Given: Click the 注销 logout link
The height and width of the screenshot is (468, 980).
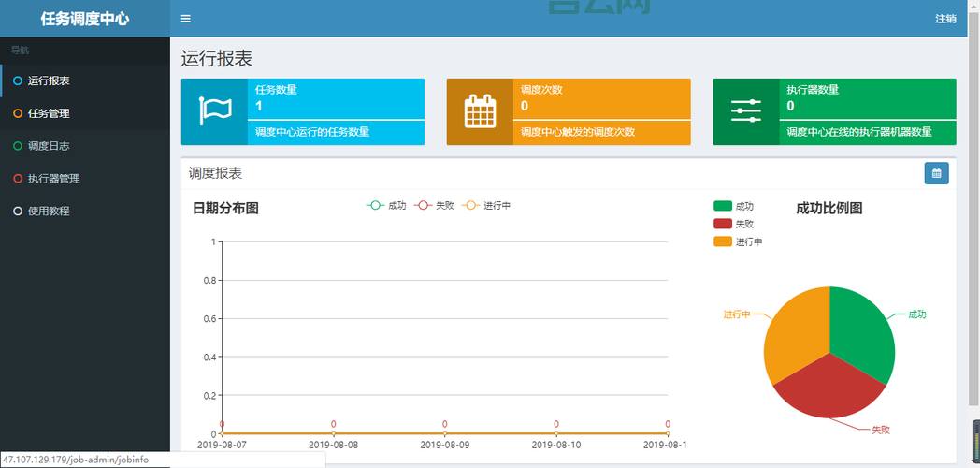Looking at the screenshot, I should click(944, 19).
